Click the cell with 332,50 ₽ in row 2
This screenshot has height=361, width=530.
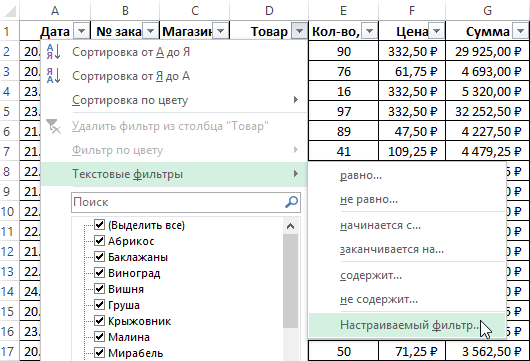[x=412, y=51]
